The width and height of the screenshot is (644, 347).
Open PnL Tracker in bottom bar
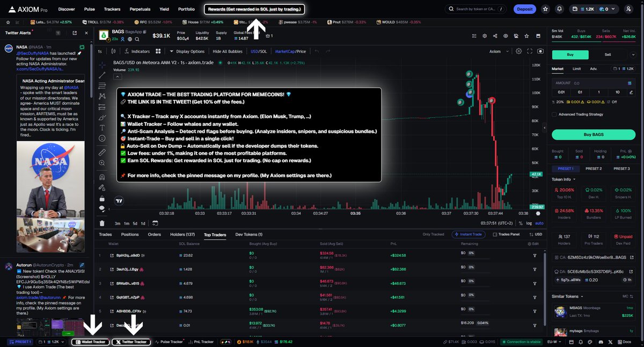(x=201, y=342)
